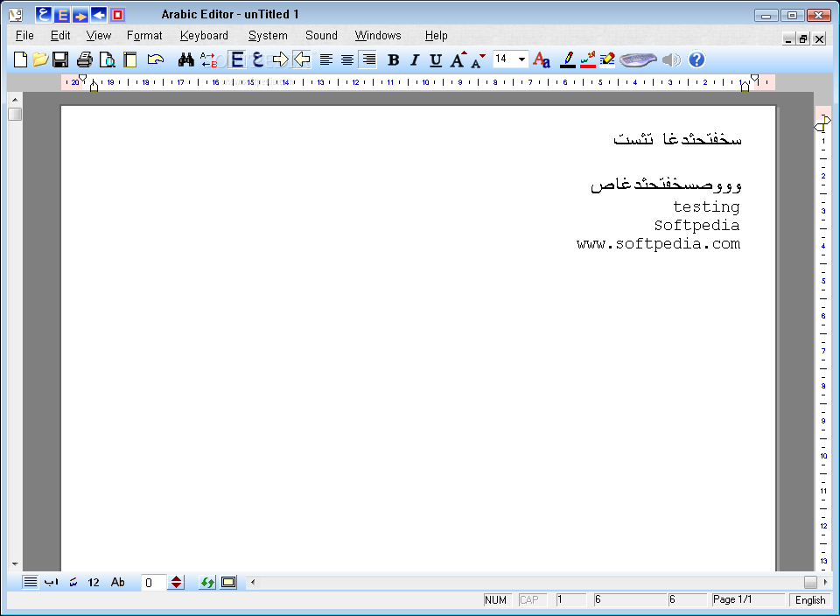Pick text color with the pencil icon

point(568,59)
